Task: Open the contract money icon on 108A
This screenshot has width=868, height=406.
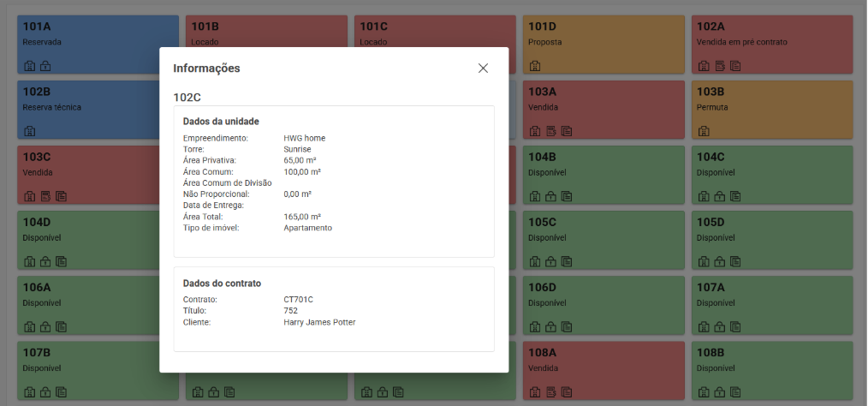Action: tap(550, 392)
